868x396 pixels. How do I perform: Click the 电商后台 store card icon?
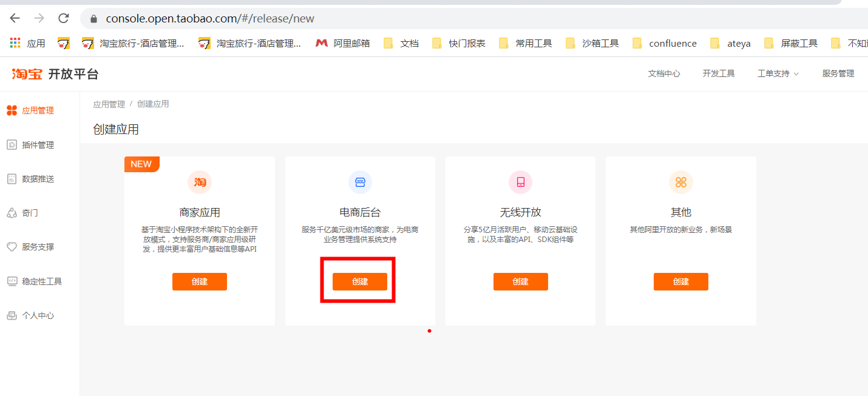coord(360,182)
